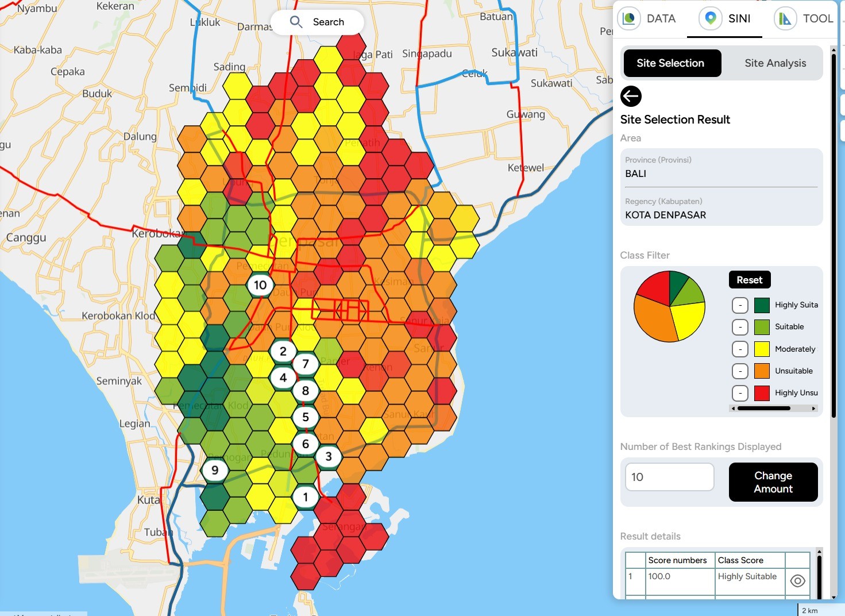Image resolution: width=845 pixels, height=616 pixels.
Task: Toggle the Moderately class filter box
Action: click(x=740, y=349)
